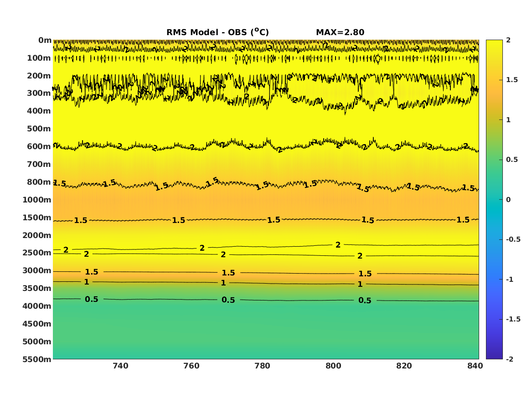The image size is (532, 399).
Task: Click the colorbar tick label '1'
Action: (x=508, y=120)
